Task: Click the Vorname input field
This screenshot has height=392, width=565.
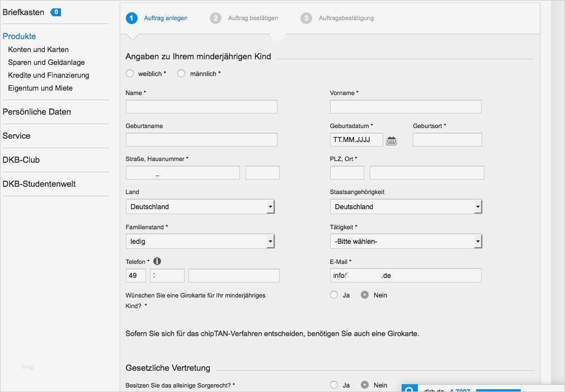Action: click(406, 107)
